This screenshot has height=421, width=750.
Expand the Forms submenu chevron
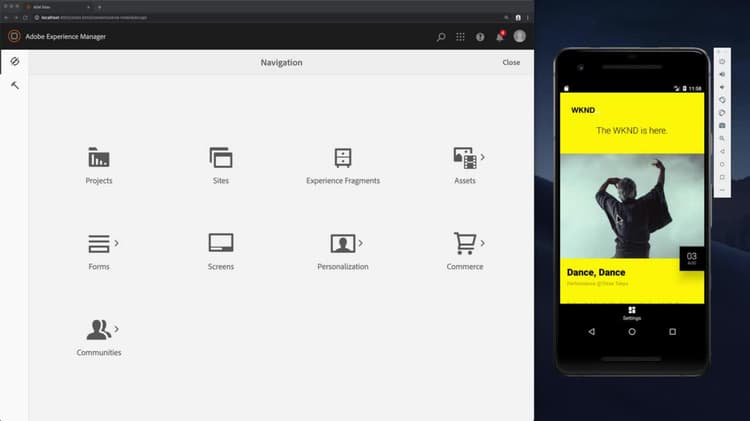(x=117, y=243)
